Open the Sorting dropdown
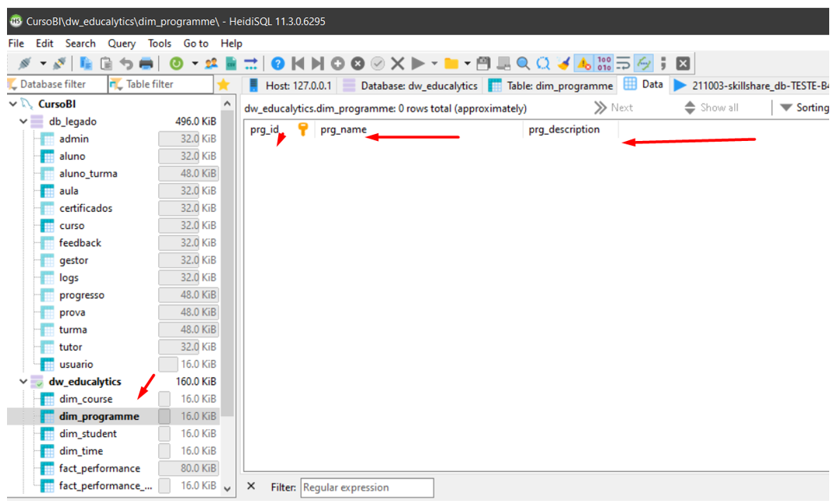The image size is (837, 504). (x=804, y=107)
